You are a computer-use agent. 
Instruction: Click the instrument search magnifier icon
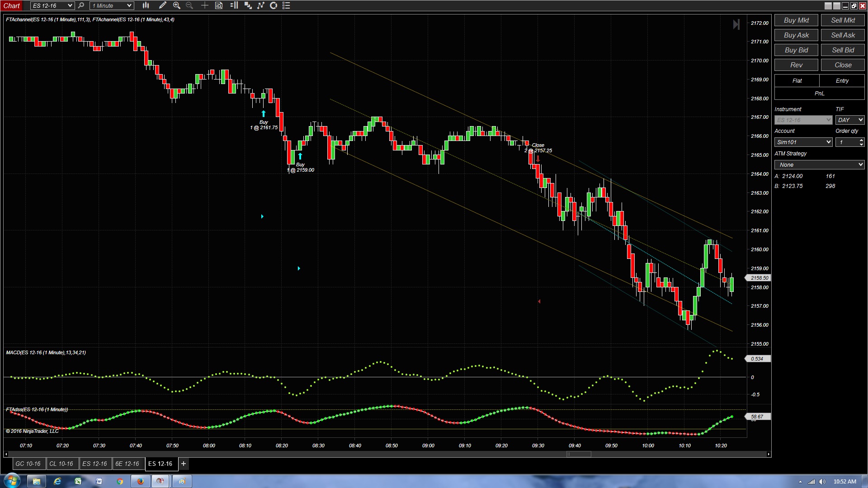tap(81, 5)
